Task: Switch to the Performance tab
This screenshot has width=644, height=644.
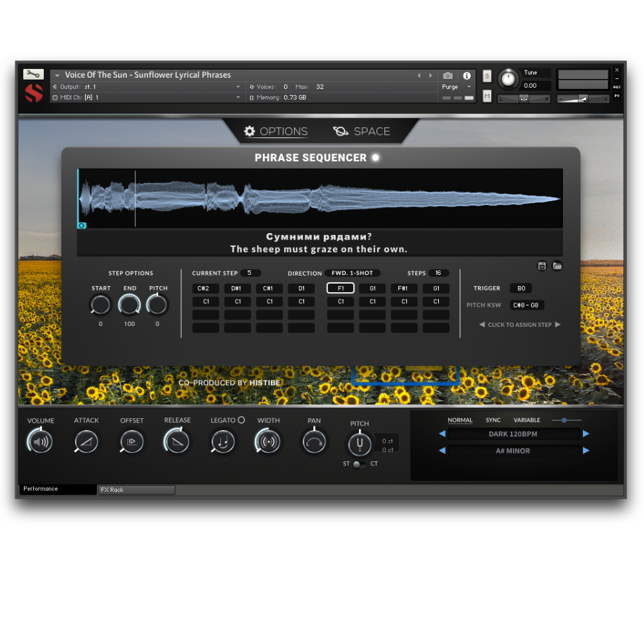Action: (x=58, y=489)
